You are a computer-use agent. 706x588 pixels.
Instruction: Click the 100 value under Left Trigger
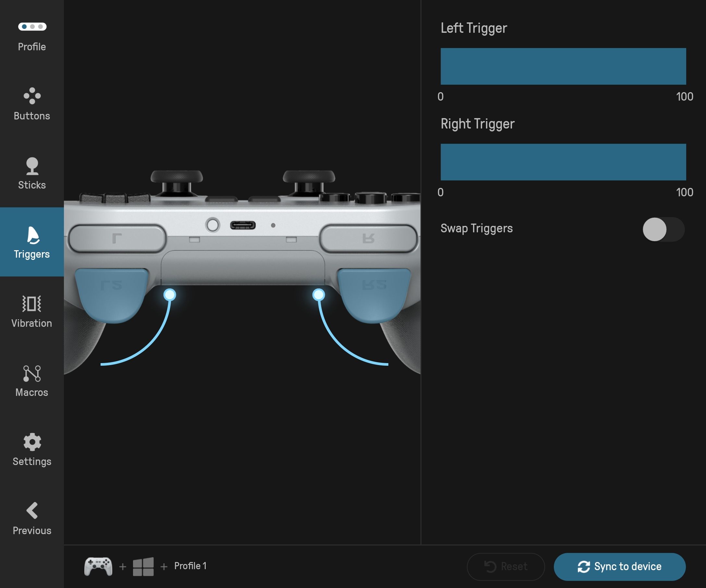[685, 97]
